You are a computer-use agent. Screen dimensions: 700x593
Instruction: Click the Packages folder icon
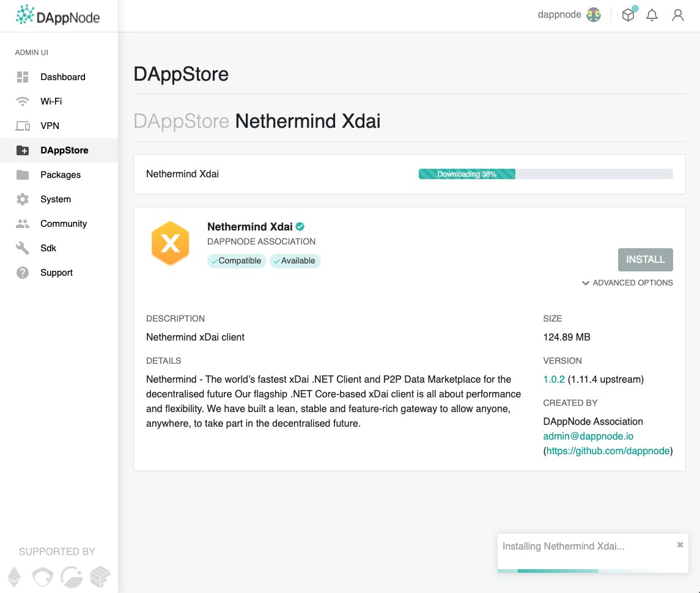tap(23, 175)
